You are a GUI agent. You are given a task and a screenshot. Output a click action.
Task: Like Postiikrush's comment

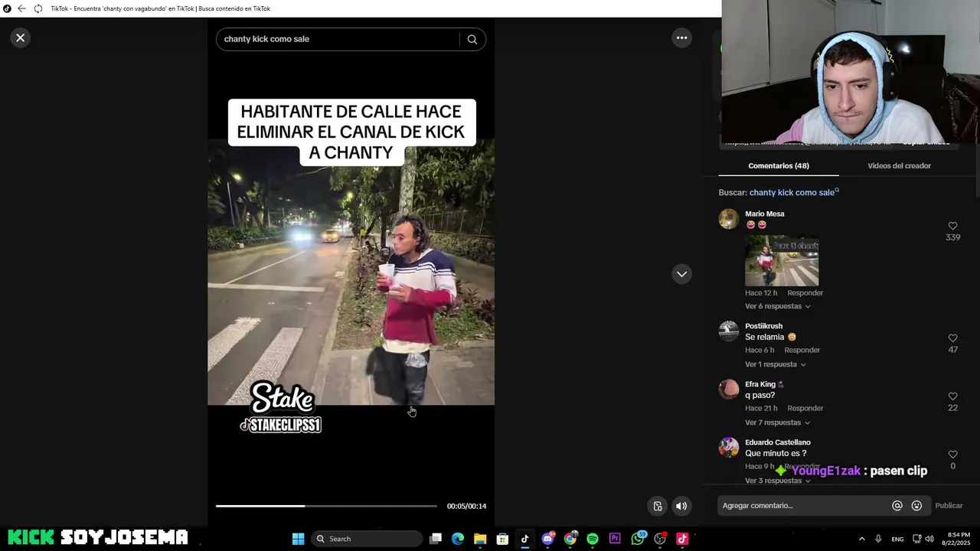952,338
